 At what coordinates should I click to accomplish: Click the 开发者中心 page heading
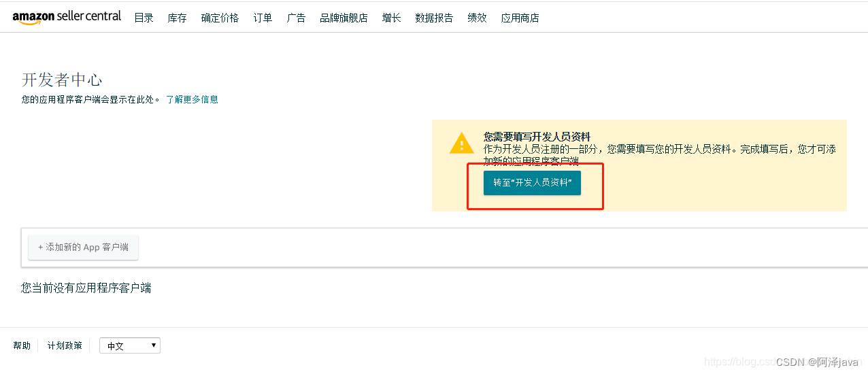62,80
